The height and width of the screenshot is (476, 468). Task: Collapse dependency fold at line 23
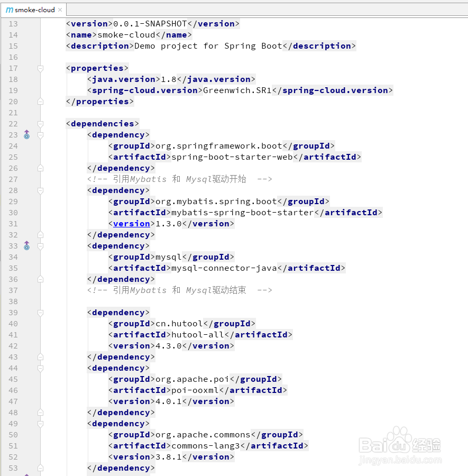click(x=40, y=135)
